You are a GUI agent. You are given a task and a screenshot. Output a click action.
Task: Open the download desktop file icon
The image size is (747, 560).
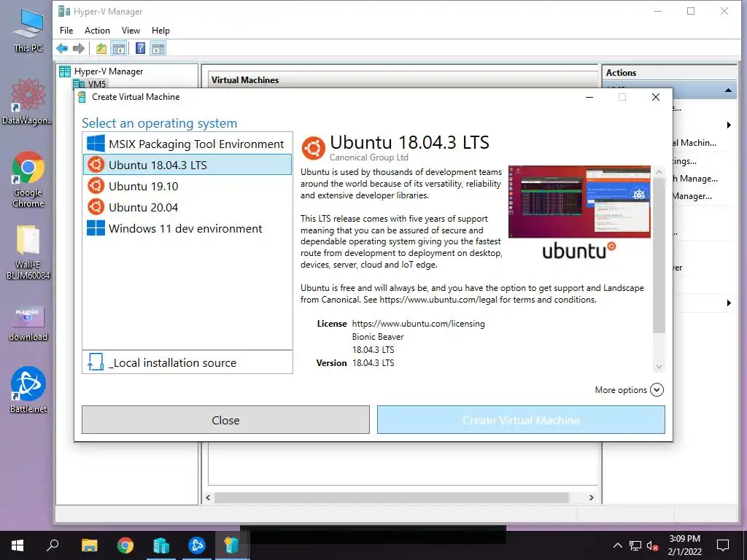[28, 324]
